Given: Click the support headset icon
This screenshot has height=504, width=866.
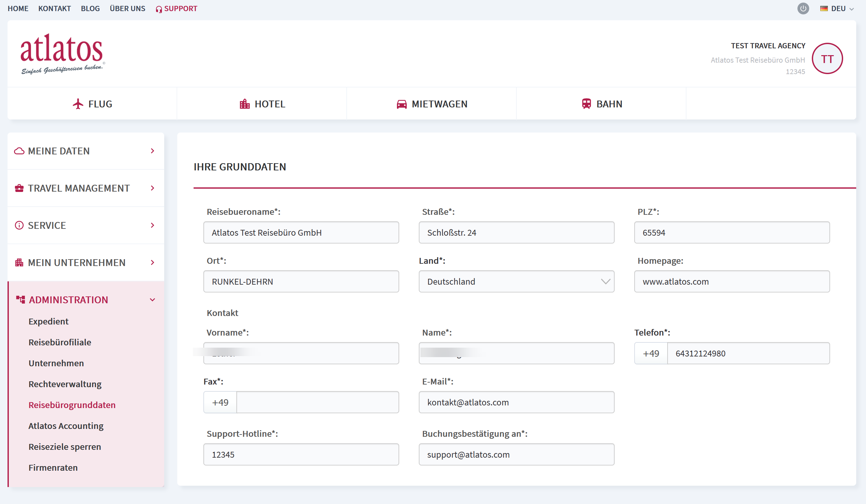Looking at the screenshot, I should click(x=159, y=9).
